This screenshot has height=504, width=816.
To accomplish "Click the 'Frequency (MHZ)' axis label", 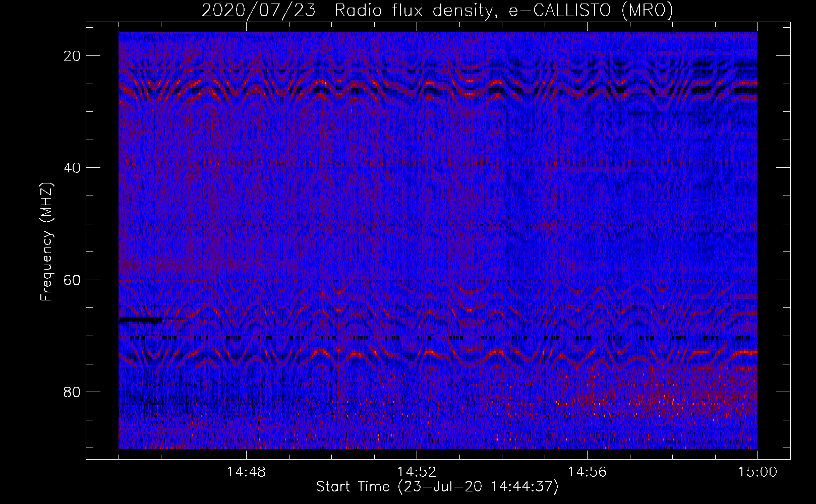I will point(46,242).
